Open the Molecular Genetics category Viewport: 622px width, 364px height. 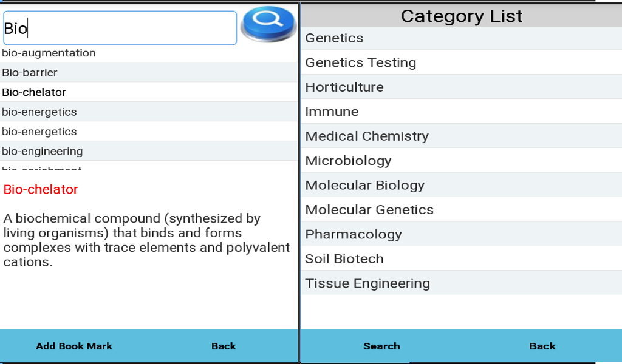369,209
